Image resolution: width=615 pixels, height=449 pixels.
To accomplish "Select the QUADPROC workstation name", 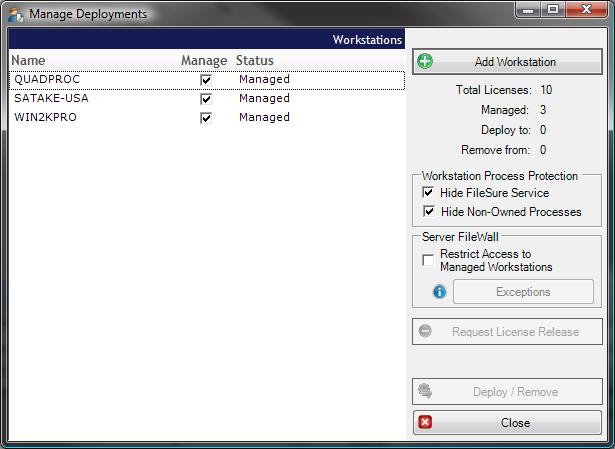I will [47, 79].
